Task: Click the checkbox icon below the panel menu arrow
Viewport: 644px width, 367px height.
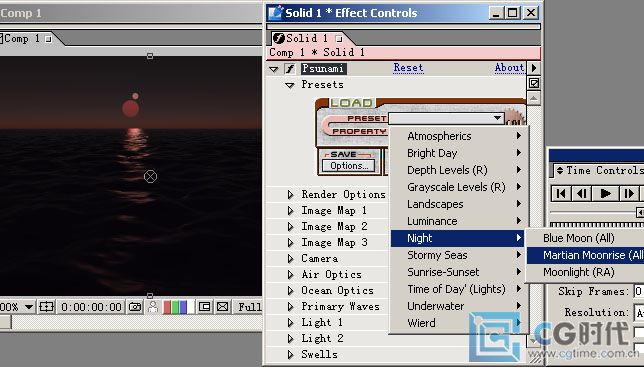Action: coord(534,84)
